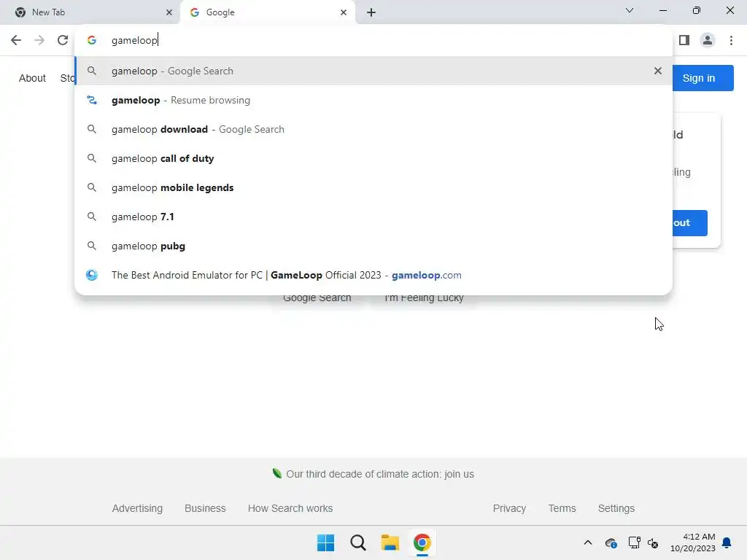Image resolution: width=747 pixels, height=560 pixels.
Task: Open How Search works link
Action: [290, 508]
